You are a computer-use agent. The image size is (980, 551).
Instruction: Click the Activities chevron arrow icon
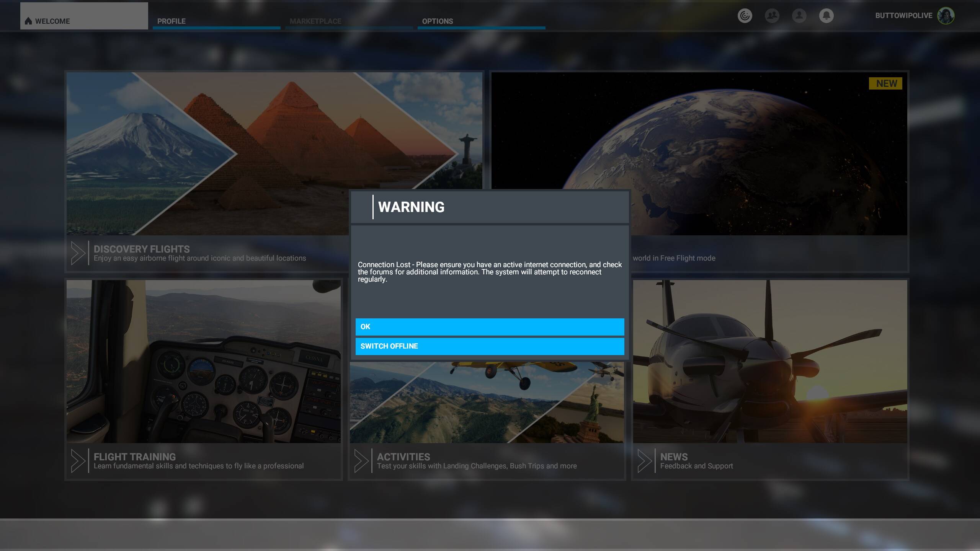point(361,461)
